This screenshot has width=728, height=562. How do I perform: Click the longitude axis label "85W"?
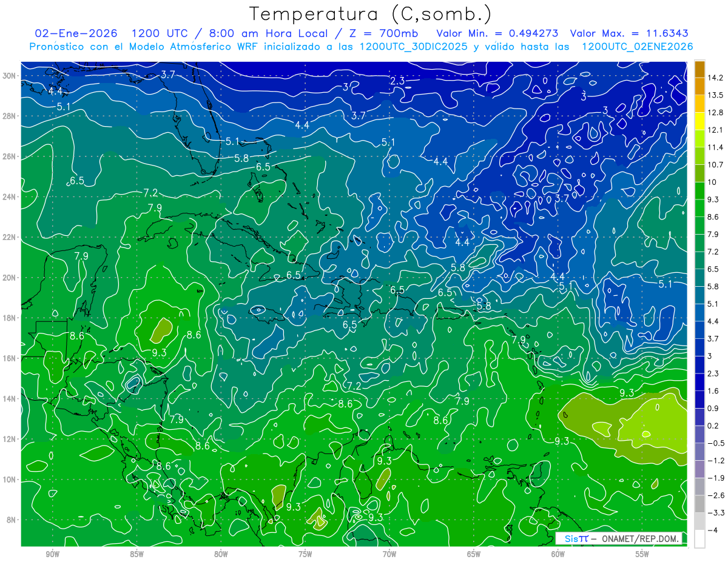tap(136, 554)
